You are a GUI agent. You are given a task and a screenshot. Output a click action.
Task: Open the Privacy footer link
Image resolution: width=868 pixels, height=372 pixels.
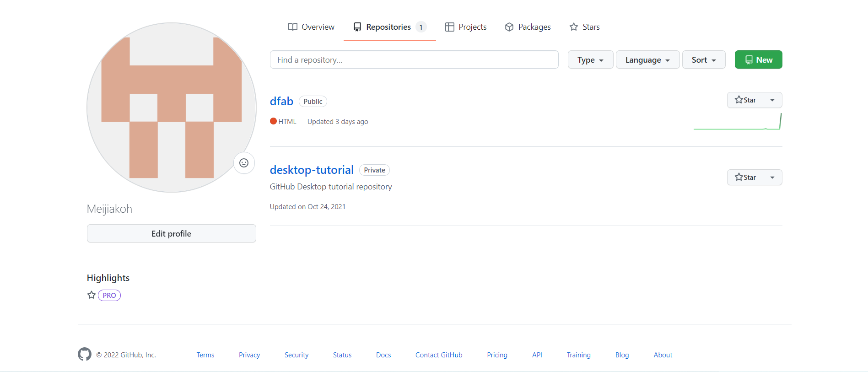(249, 355)
